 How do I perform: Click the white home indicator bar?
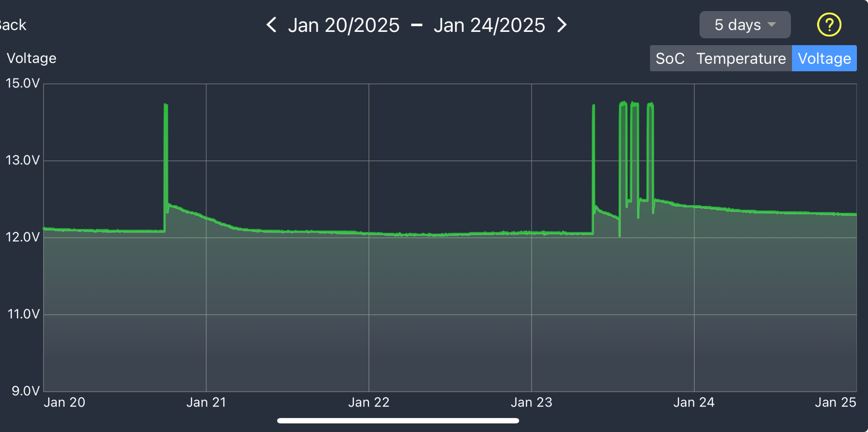coord(398,421)
